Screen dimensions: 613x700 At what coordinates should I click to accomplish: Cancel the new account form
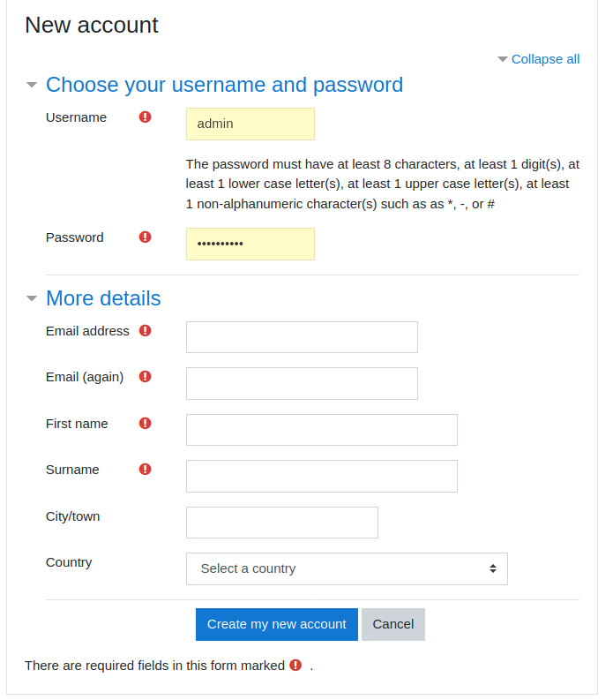(392, 624)
